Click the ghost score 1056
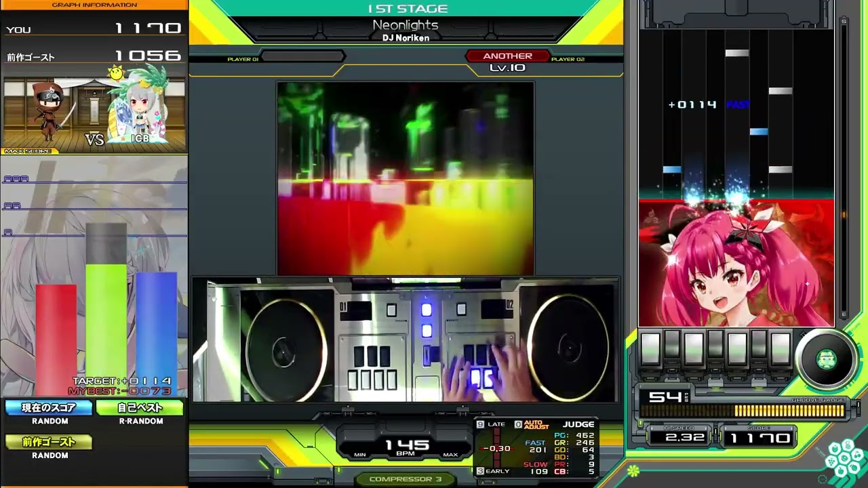The image size is (868, 488). click(148, 56)
